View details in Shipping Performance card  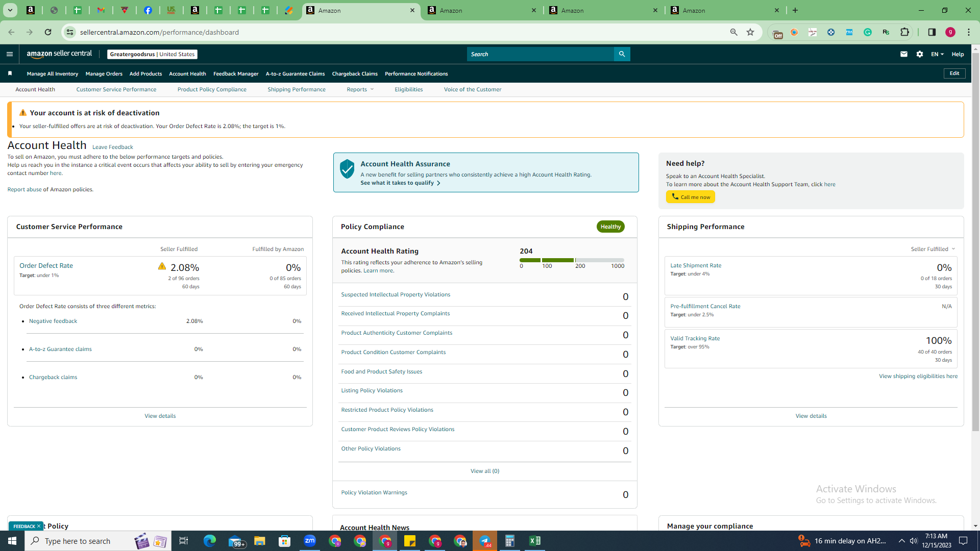click(811, 416)
